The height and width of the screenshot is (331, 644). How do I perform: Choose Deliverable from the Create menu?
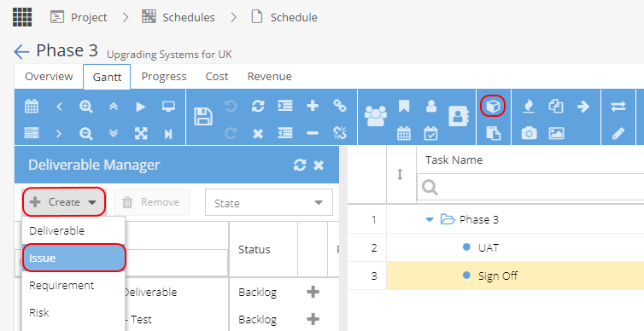pyautogui.click(x=73, y=230)
